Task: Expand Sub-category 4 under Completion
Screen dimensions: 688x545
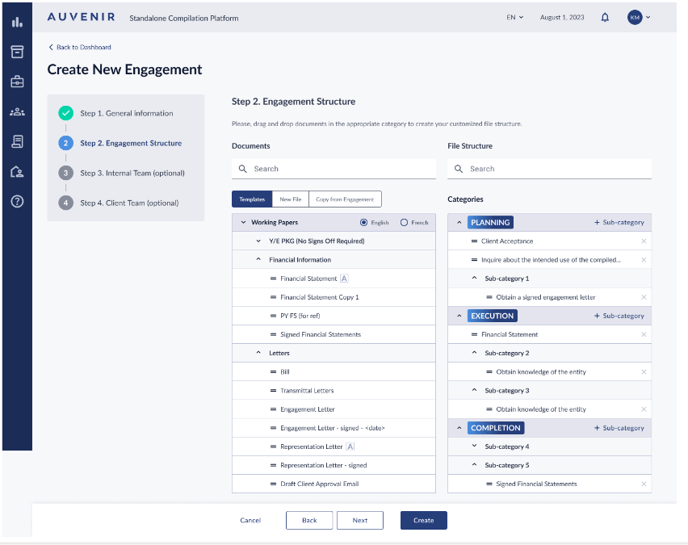Action: click(474, 447)
